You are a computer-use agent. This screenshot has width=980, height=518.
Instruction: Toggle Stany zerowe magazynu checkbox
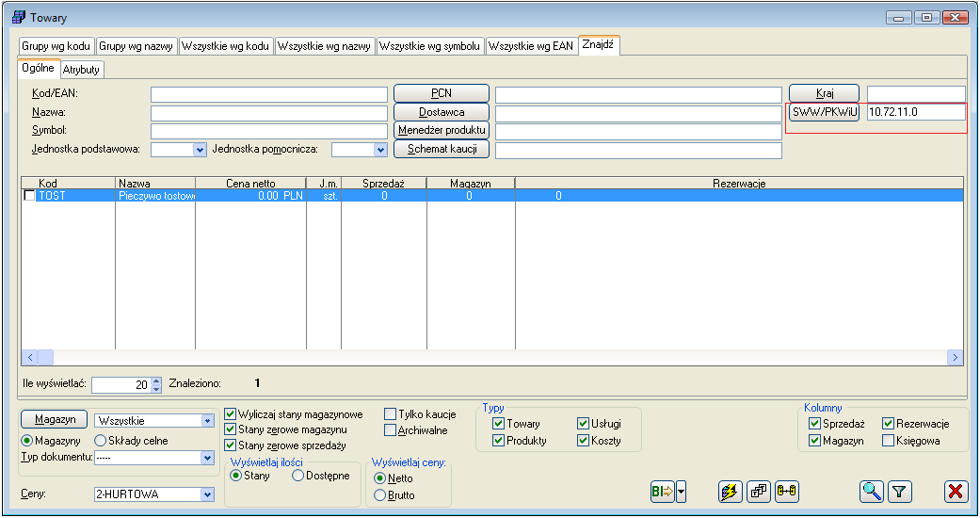click(230, 429)
